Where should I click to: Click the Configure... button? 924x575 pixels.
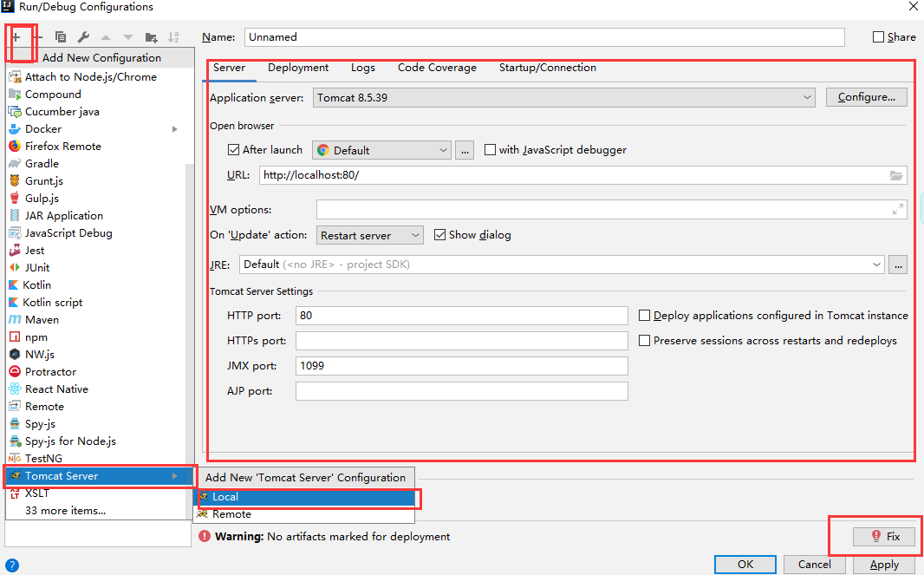click(866, 97)
